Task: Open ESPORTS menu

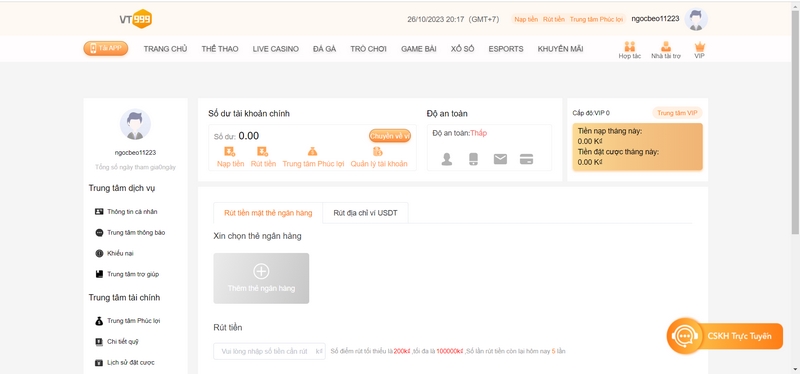Action: (506, 49)
